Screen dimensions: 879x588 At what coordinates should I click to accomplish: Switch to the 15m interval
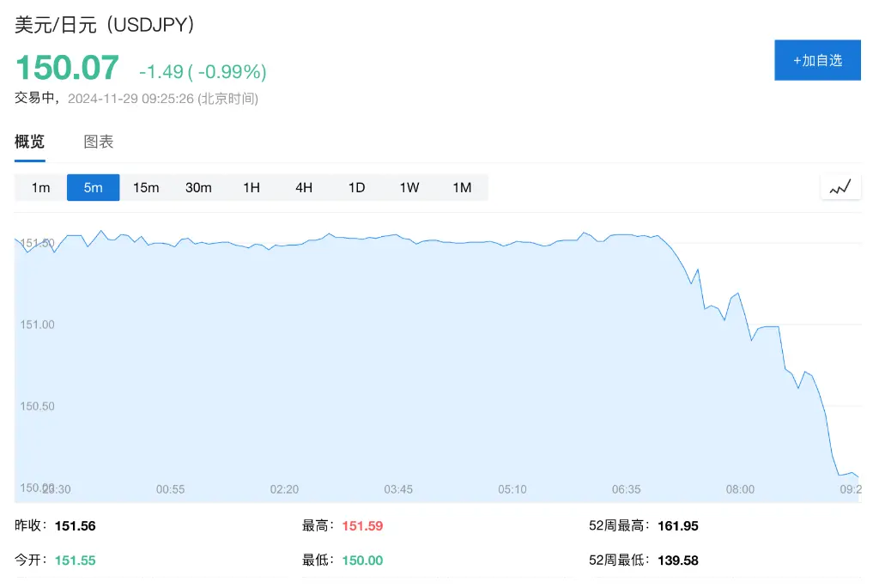coord(146,187)
